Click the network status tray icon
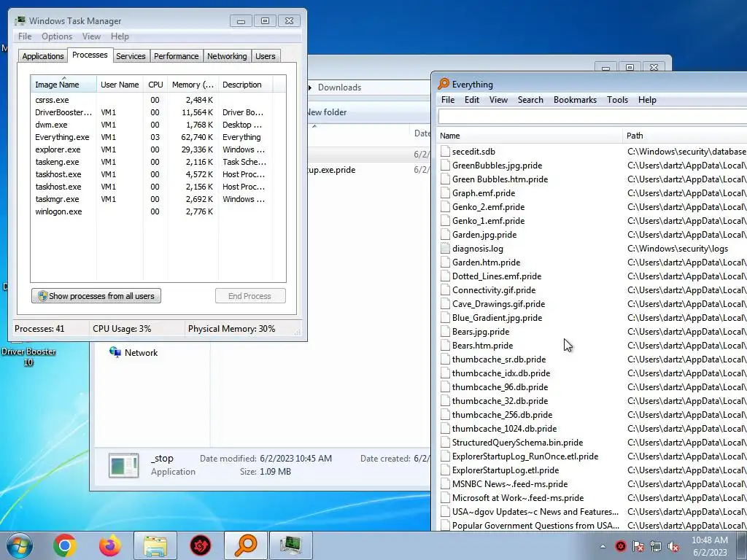The width and height of the screenshot is (747, 560). [656, 546]
